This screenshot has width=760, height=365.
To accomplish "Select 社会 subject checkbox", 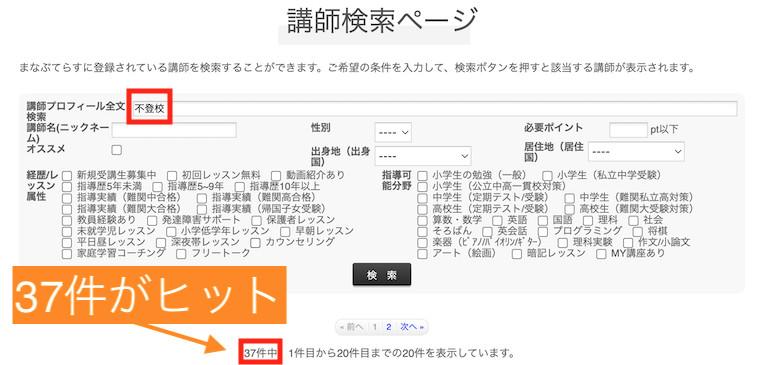I will (x=633, y=220).
